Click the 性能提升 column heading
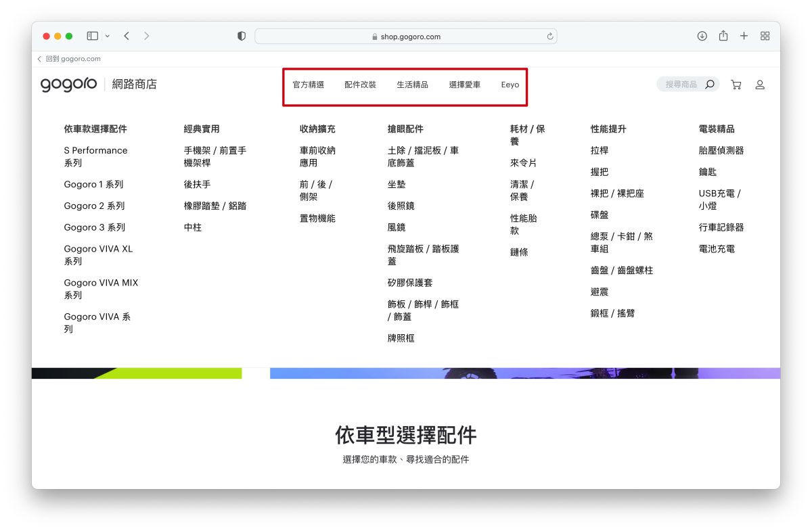The width and height of the screenshot is (812, 531). coord(608,129)
